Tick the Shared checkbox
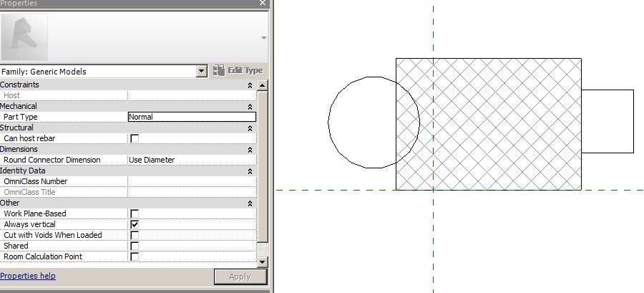 135,246
